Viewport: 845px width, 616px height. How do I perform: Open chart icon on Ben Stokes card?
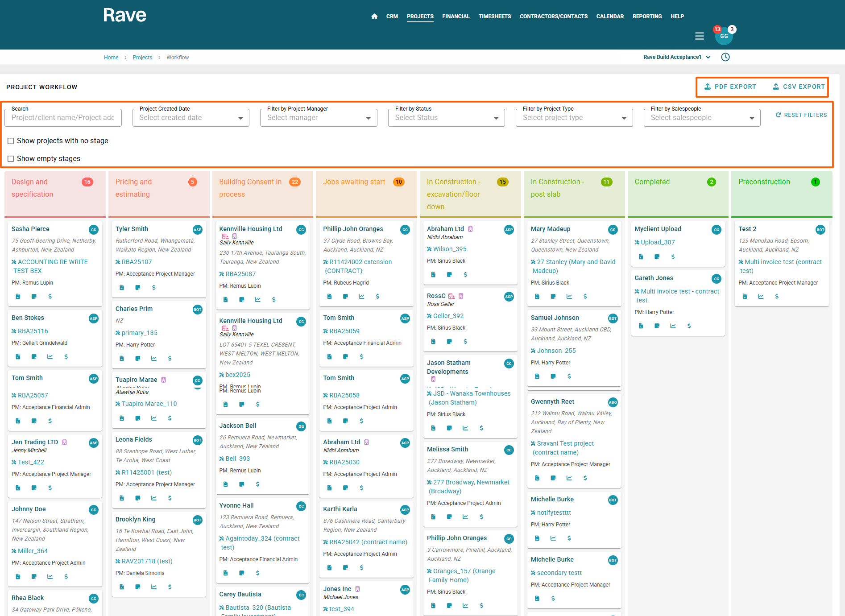point(50,357)
